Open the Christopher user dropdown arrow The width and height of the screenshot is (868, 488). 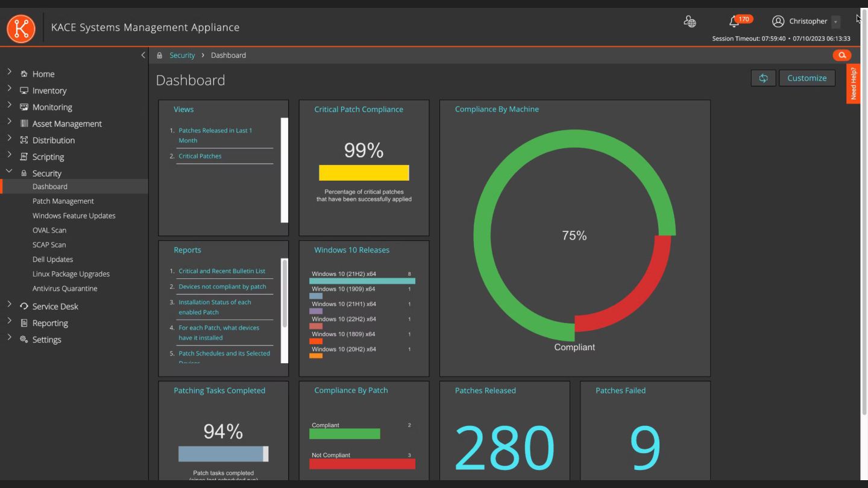click(x=835, y=22)
